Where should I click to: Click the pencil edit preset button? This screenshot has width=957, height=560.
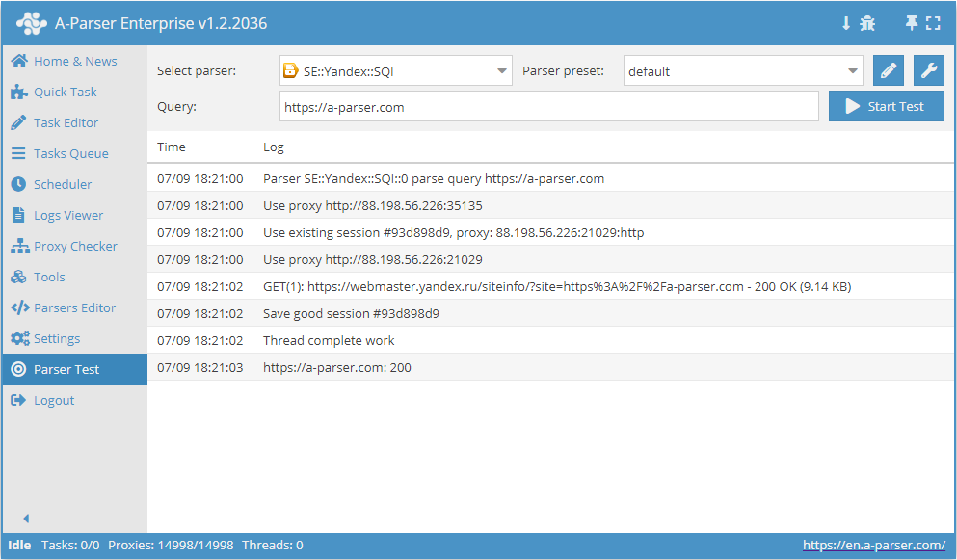point(889,70)
